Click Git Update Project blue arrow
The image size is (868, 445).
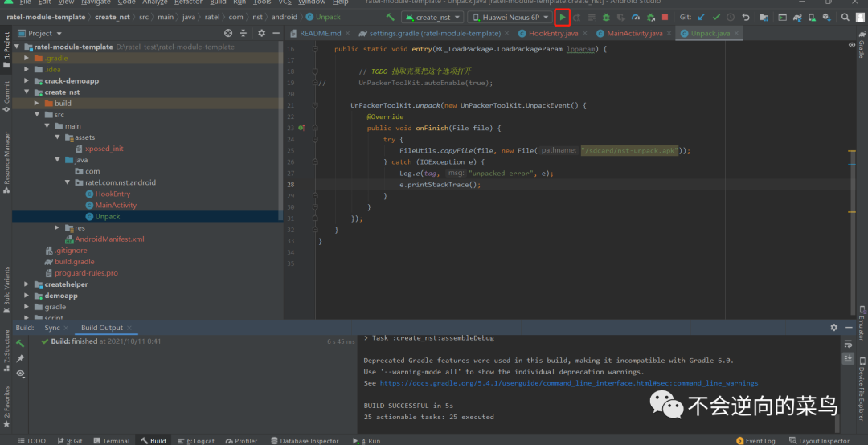click(x=702, y=18)
